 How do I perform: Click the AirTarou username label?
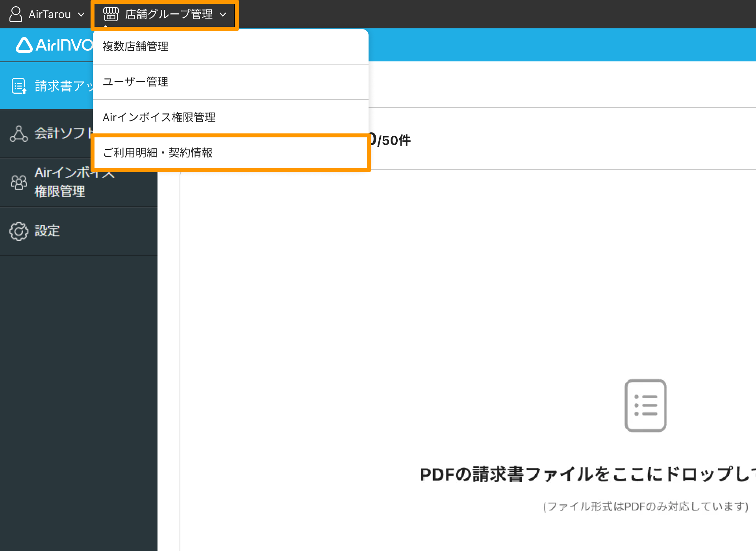point(50,15)
